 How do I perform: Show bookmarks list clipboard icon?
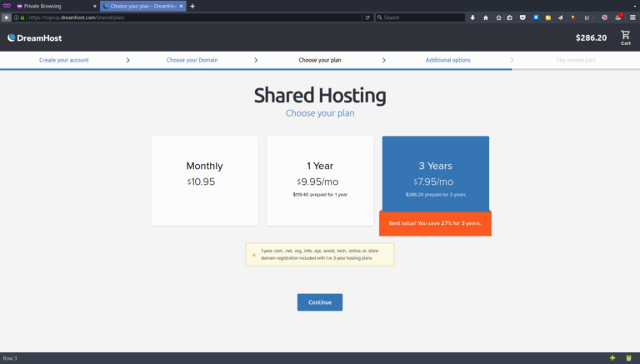coord(509,17)
